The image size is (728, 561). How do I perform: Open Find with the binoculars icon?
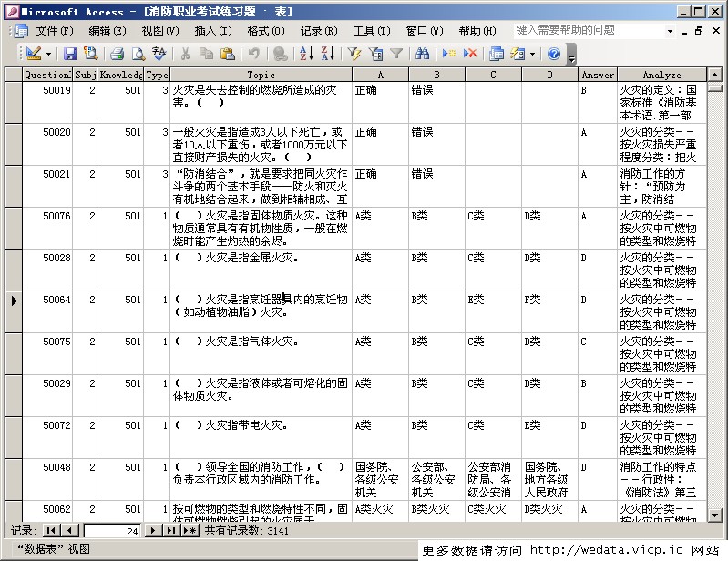422,54
